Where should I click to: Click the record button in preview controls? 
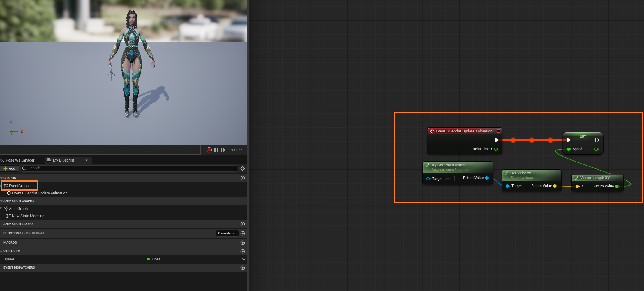[x=209, y=150]
